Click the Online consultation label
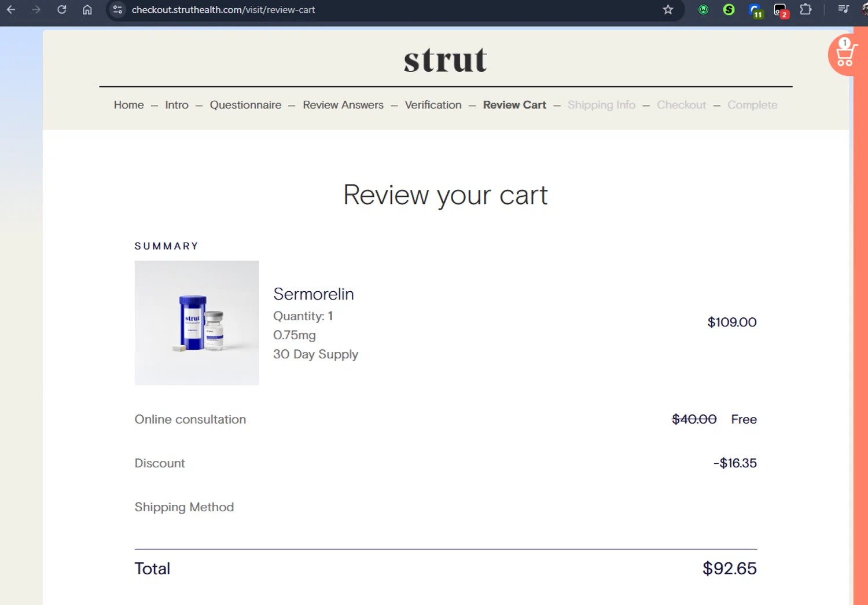This screenshot has height=605, width=868. (x=190, y=419)
